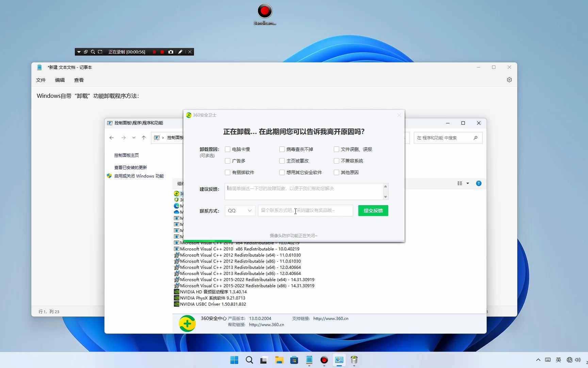Check the 其他原因 uninstall reason
This screenshot has height=368, width=588.
[337, 172]
